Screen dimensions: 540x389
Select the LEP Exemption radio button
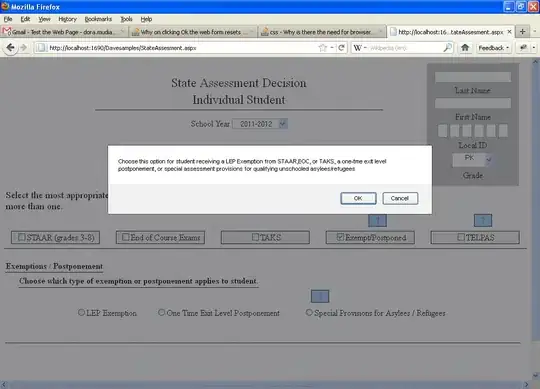coord(81,312)
